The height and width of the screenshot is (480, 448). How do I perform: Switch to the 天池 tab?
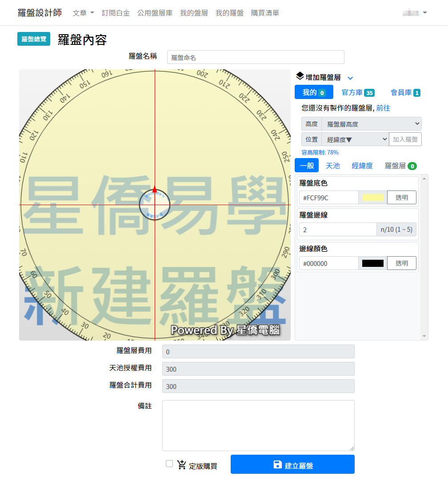pos(333,165)
